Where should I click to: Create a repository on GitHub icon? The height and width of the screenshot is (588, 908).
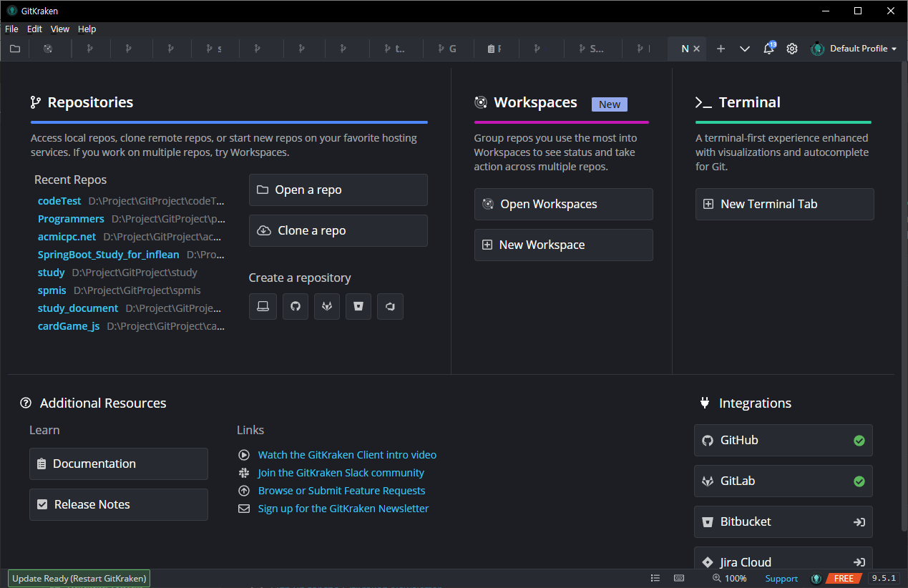[295, 306]
